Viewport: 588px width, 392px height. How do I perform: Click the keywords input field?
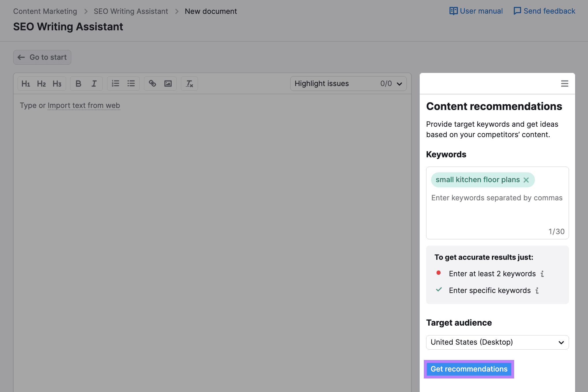[x=497, y=197]
